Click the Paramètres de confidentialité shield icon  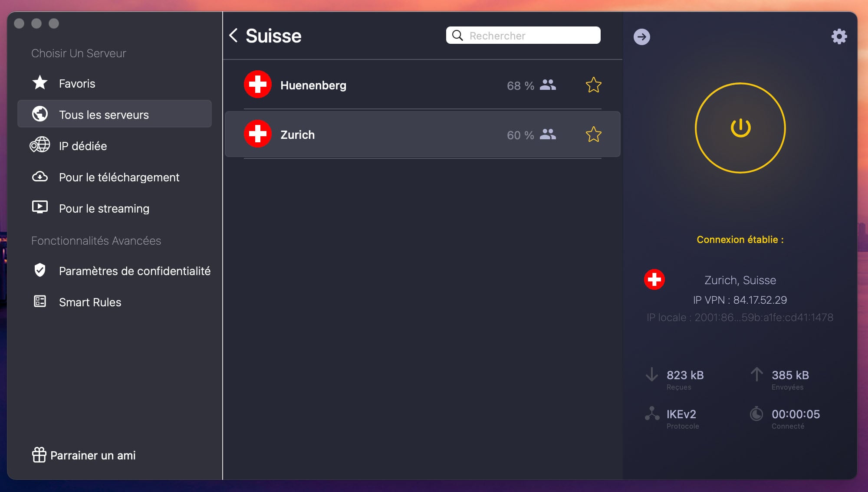39,271
